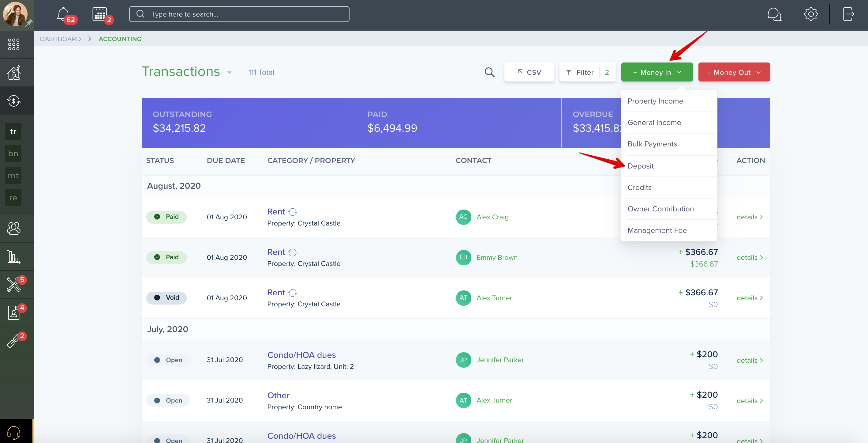Click recurring icon next to Emmy Brown's Rent
Viewport: 868px width, 443px height.
293,252
